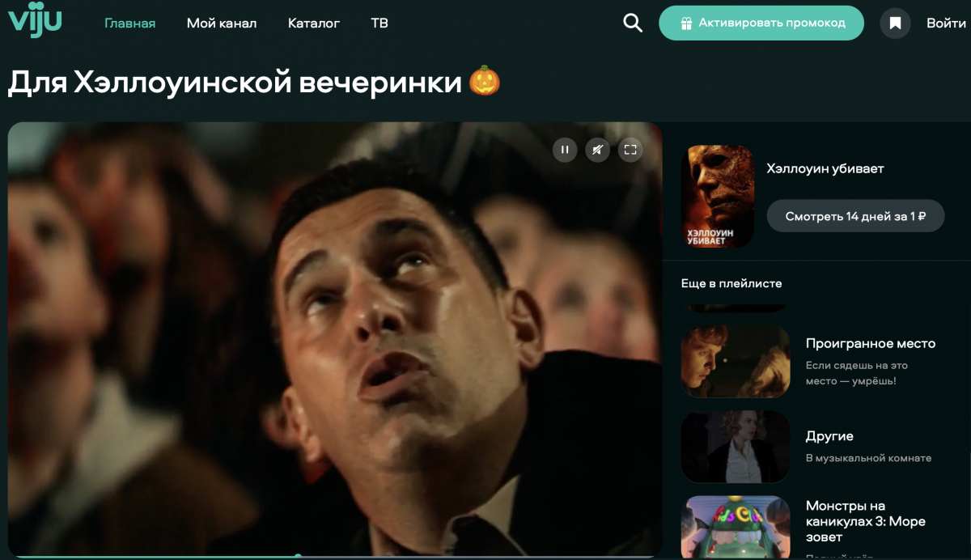Screen dimensions: 971x560
Task: Pause the trailer video
Action: tap(565, 150)
